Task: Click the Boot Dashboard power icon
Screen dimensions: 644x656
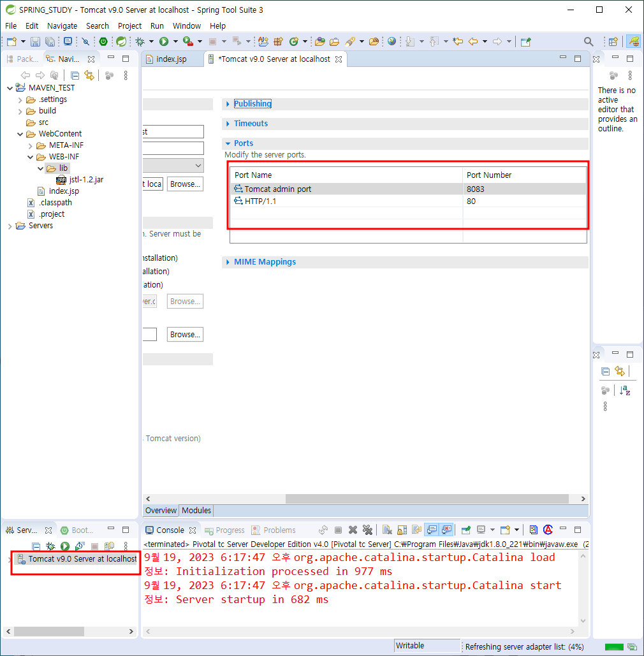Action: coord(103,41)
